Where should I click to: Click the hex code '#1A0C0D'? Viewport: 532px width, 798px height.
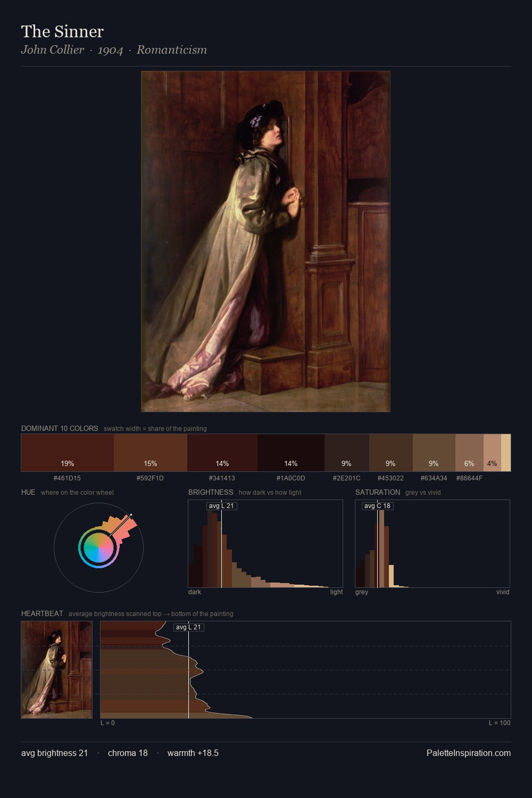[291, 478]
